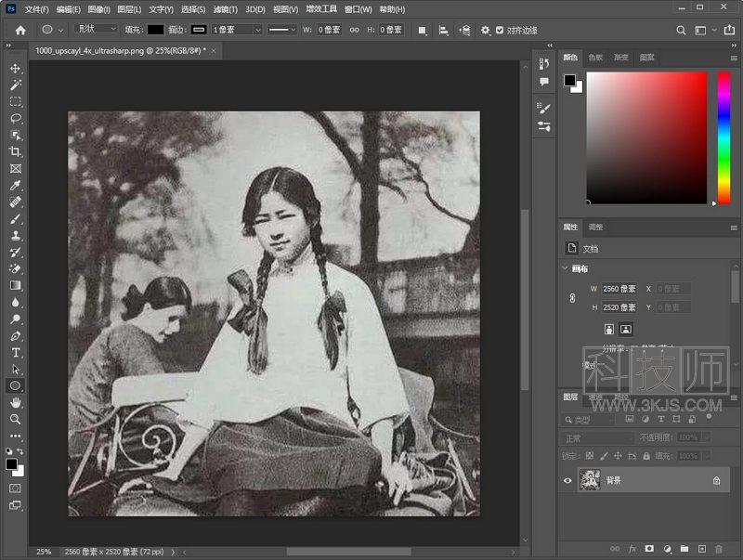This screenshot has width=743, height=560.
Task: Click the add layer mask icon
Action: click(649, 549)
